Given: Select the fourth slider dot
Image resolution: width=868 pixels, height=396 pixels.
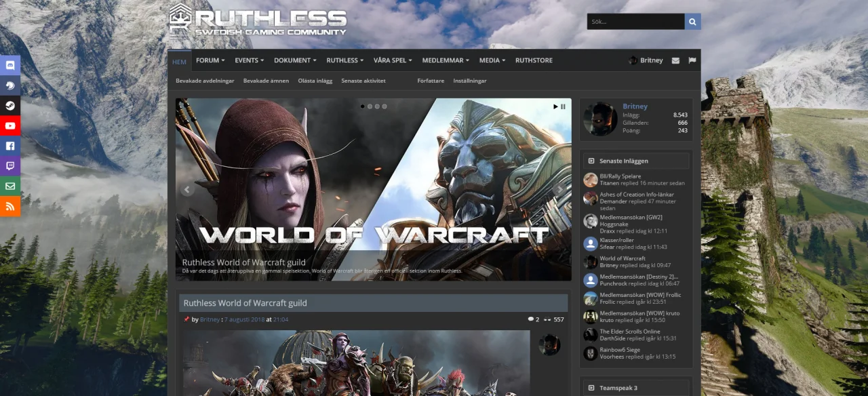Looking at the screenshot, I should pos(385,106).
